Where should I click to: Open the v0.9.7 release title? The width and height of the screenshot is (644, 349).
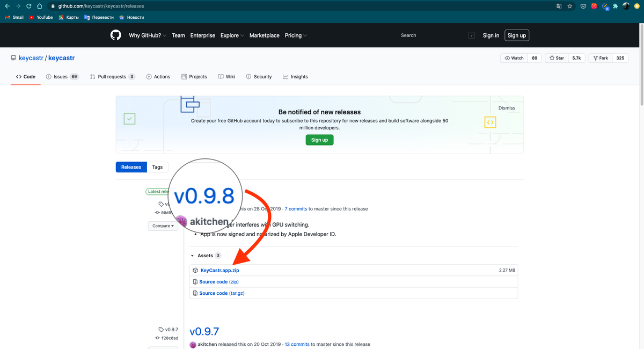(204, 331)
